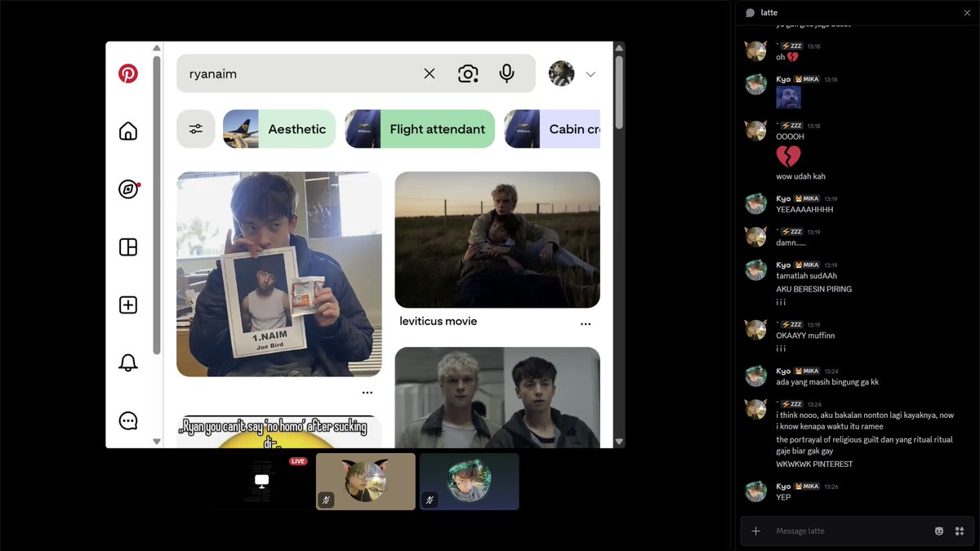This screenshot has width=980, height=551.
Task: Open pin of two boys in jackets
Action: point(497,398)
